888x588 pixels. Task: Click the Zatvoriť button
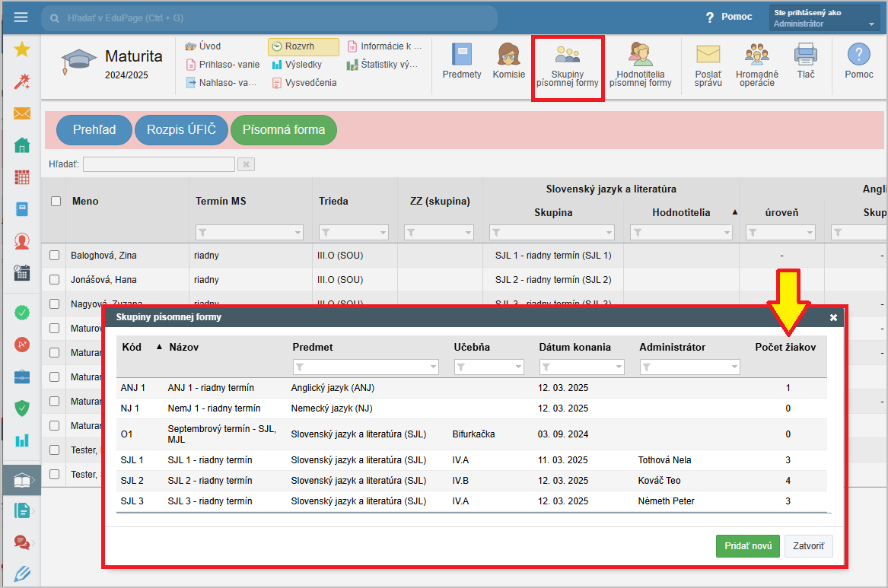point(808,546)
